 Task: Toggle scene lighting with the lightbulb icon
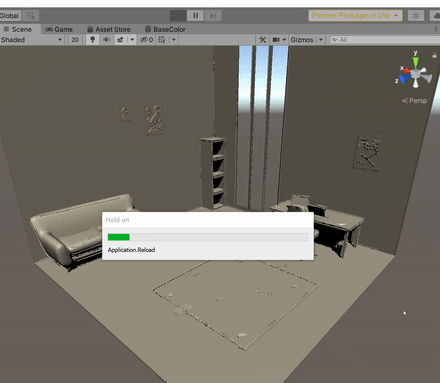[x=93, y=40]
